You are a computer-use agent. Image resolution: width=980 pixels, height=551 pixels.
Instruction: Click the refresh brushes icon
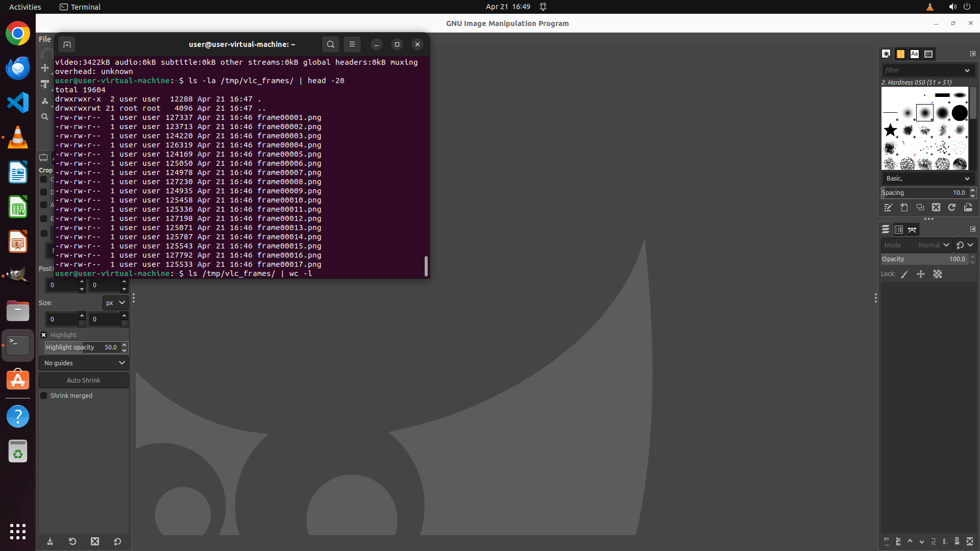pos(951,207)
